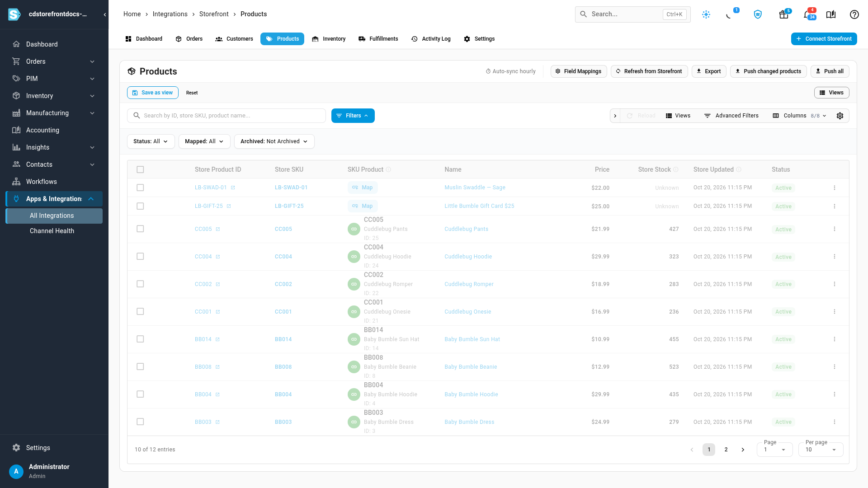
Task: Open row actions menu for Cuddlebug Romper
Action: coord(835,284)
